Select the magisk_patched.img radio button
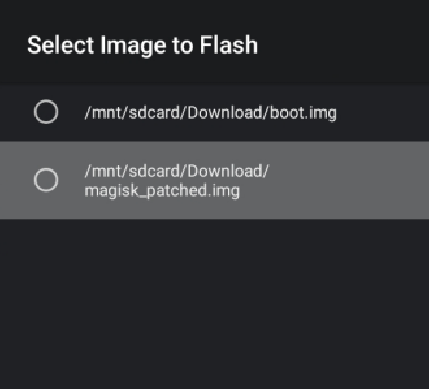Screen dimensions: 429x389 pos(46,180)
